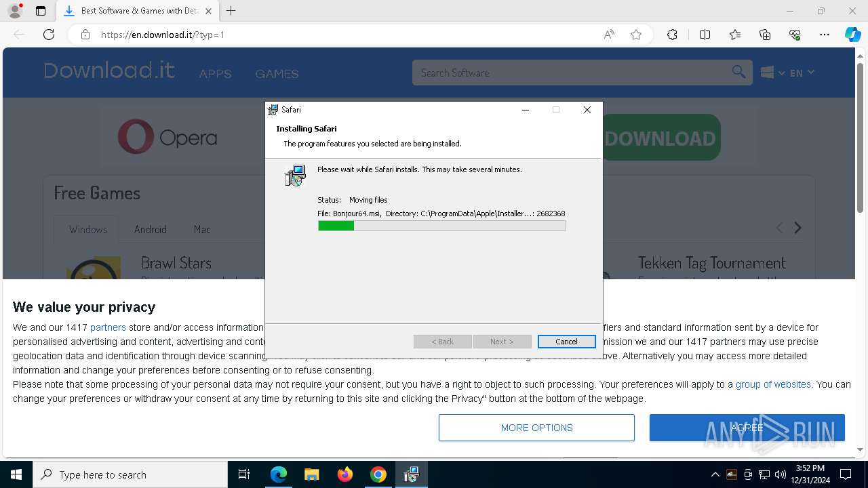This screenshot has width=868, height=488.
Task: Toggle Split screen view
Action: pyautogui.click(x=705, y=35)
